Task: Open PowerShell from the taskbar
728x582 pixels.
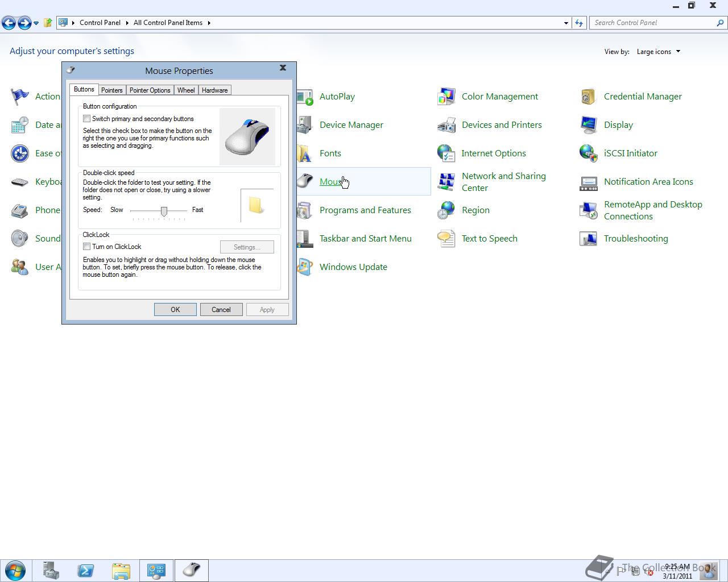Action: (85, 571)
